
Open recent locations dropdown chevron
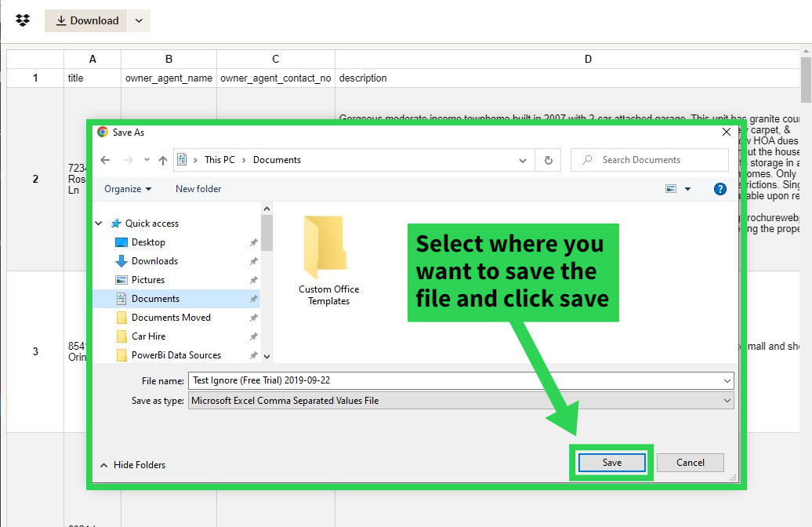pyautogui.click(x=147, y=160)
